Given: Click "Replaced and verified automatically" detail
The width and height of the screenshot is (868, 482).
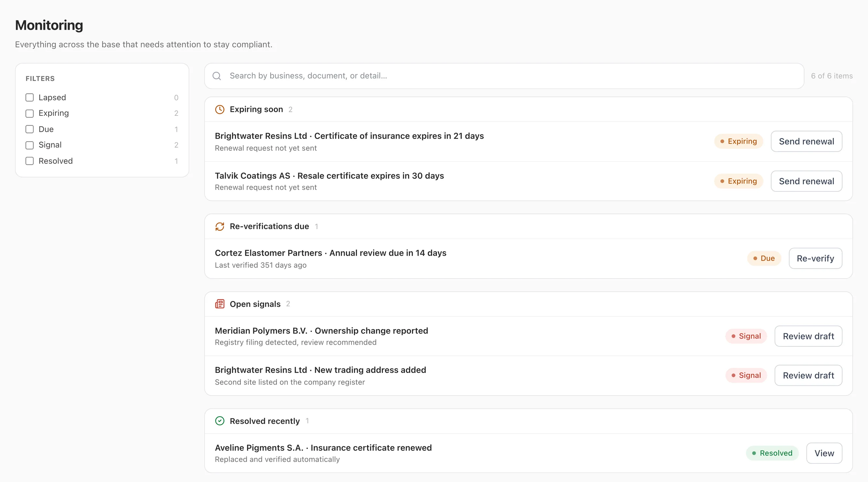Looking at the screenshot, I should [x=277, y=459].
